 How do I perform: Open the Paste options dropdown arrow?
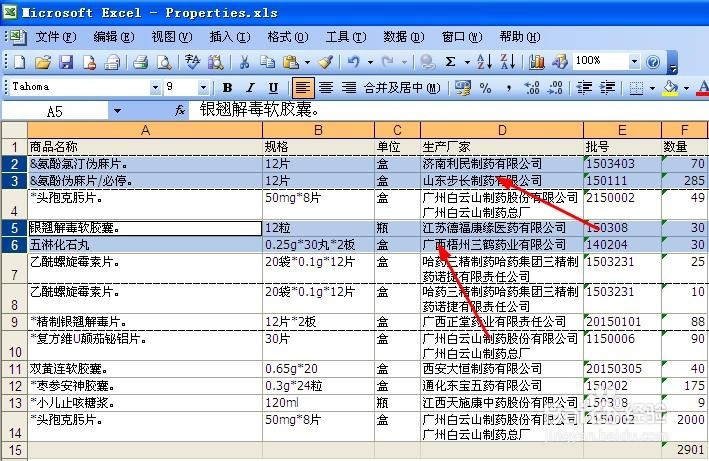307,62
